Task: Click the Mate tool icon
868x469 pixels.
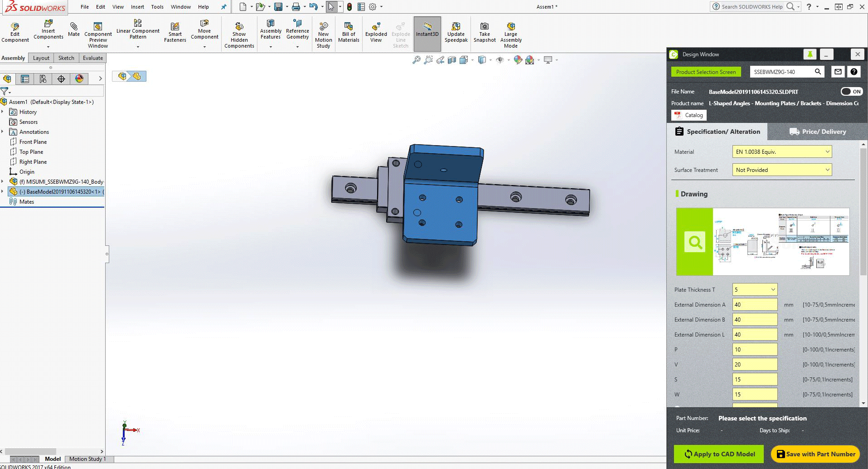Action: pyautogui.click(x=73, y=26)
